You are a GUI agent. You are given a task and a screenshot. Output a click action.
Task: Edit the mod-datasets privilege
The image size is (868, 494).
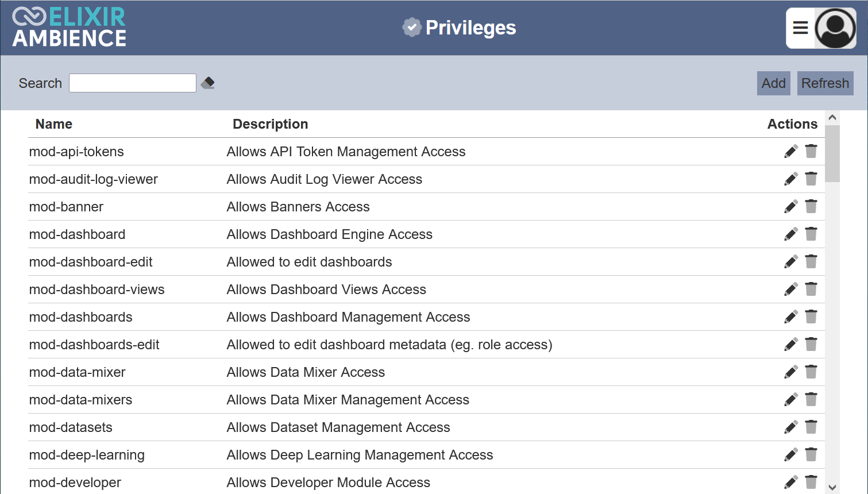point(791,427)
